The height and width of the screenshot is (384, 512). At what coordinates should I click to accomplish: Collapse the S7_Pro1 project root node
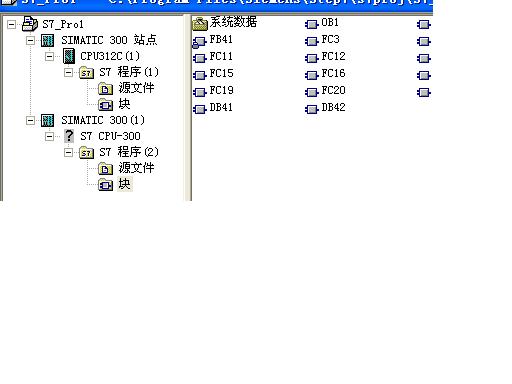tap(11, 24)
